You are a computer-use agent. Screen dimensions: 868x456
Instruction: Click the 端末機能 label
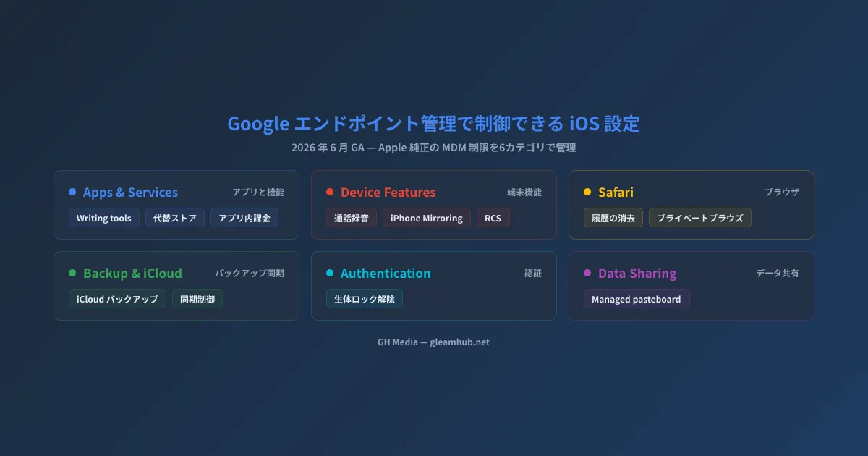[524, 193]
